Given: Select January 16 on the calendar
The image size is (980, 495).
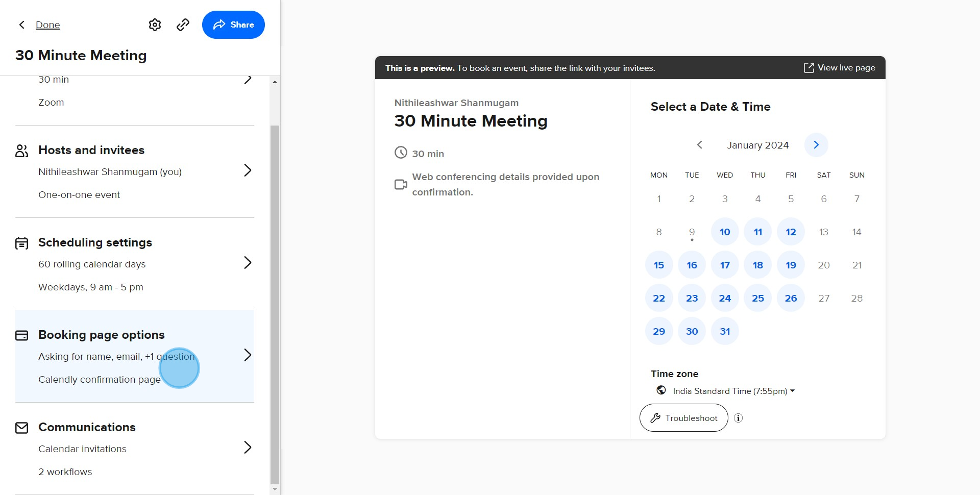Looking at the screenshot, I should pos(692,265).
